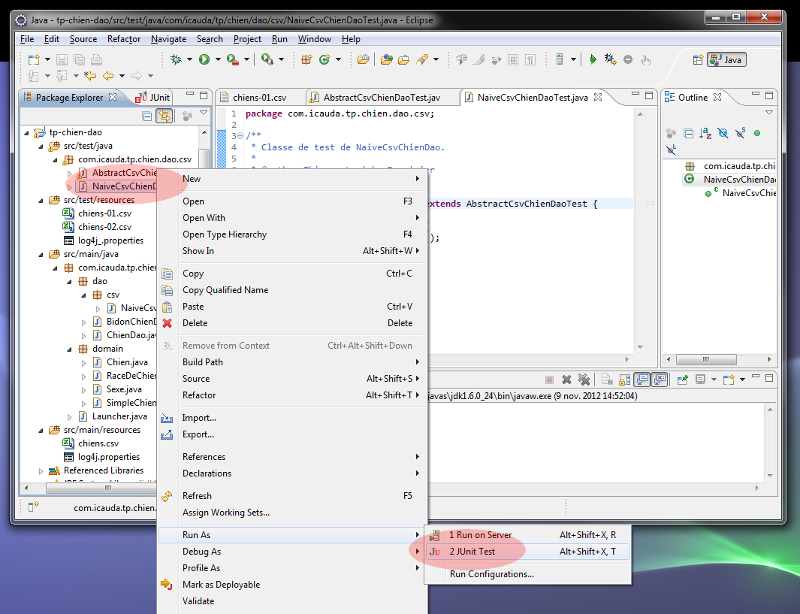The height and width of the screenshot is (614, 800).
Task: Switch to the AbstractCsvChienDaoTest.java editor tab
Action: point(380,98)
